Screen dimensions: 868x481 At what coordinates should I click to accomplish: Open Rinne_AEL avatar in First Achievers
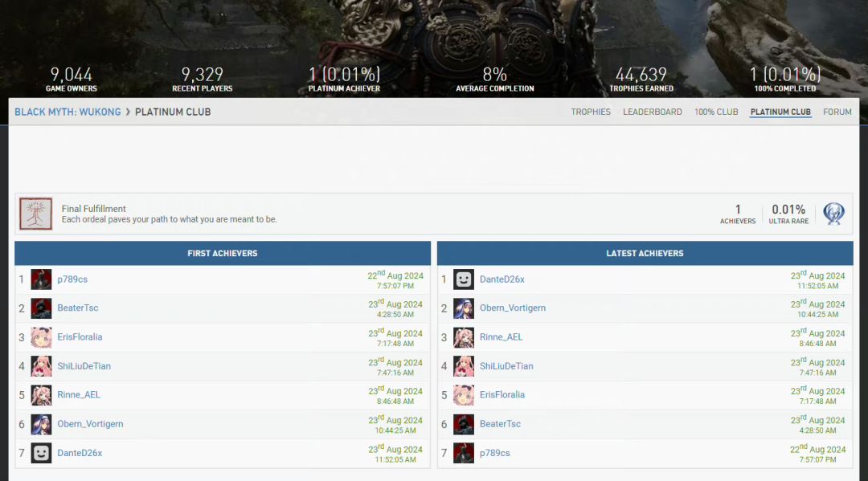click(41, 395)
